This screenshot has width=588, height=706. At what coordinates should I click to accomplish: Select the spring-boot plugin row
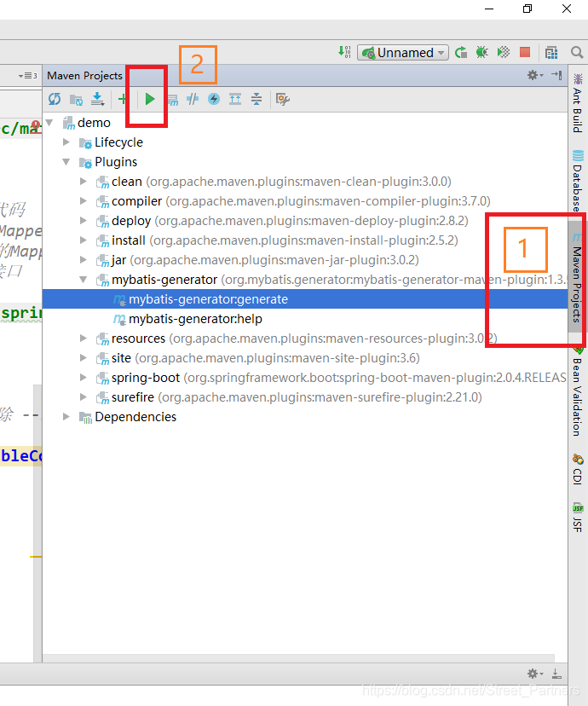coord(305,378)
